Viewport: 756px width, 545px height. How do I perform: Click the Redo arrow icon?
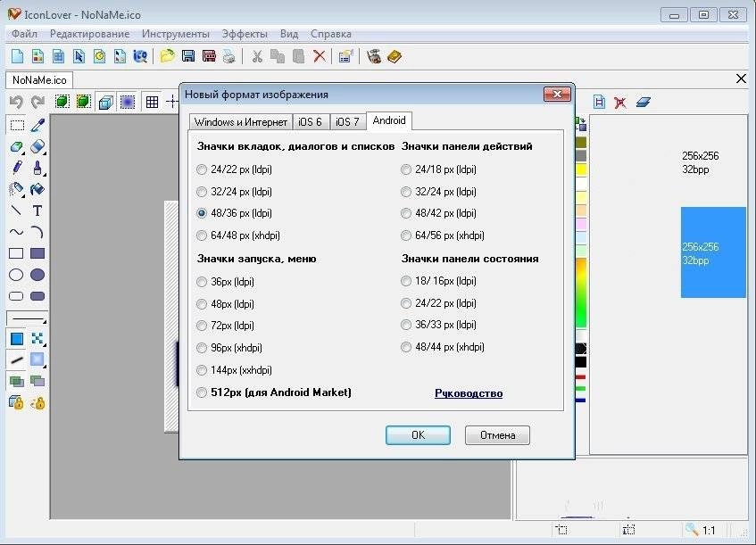37,102
